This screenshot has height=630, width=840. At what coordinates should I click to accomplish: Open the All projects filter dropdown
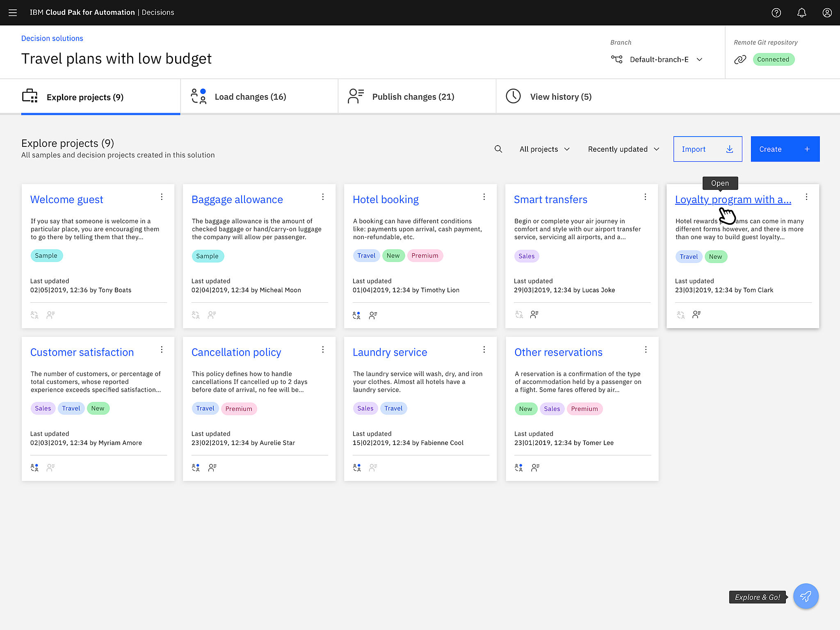pyautogui.click(x=545, y=149)
